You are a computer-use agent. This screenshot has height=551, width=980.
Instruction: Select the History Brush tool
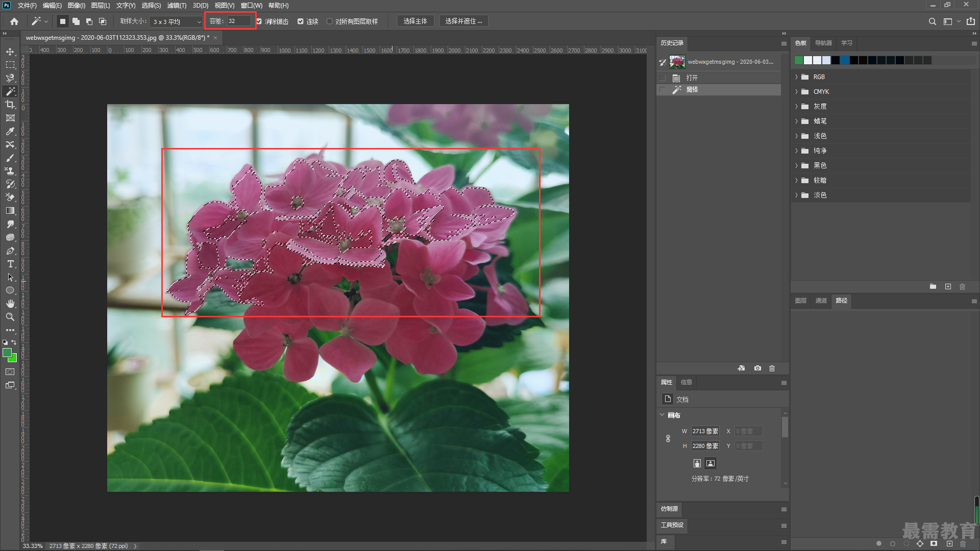tap(10, 184)
